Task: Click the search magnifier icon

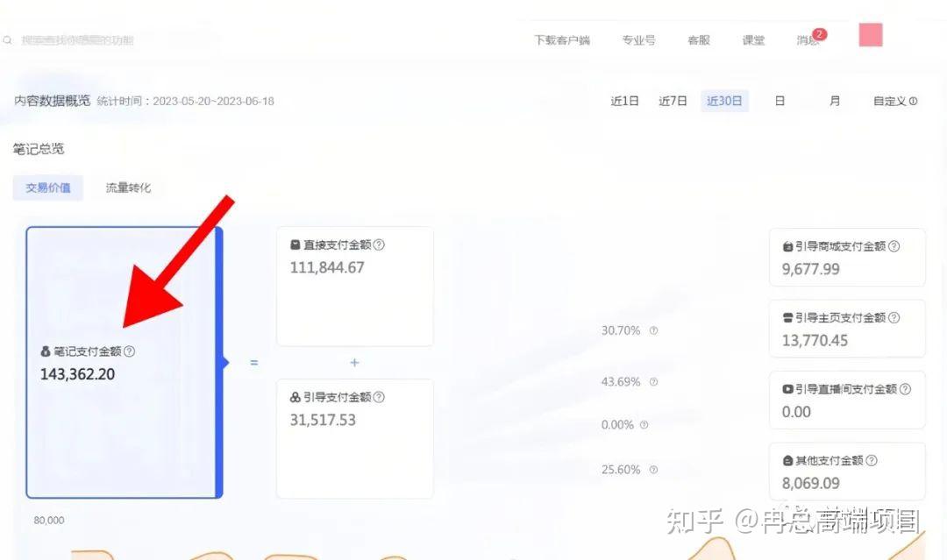Action: click(7, 40)
